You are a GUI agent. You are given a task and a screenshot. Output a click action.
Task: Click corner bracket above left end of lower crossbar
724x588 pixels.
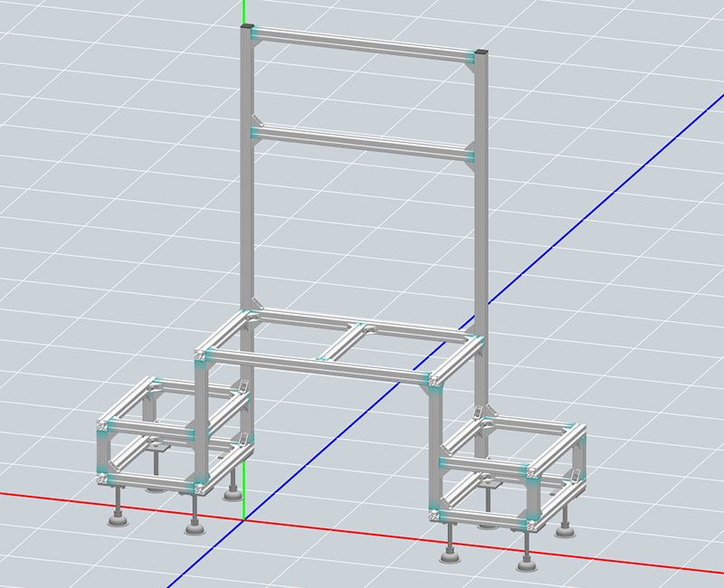pyautogui.click(x=258, y=119)
